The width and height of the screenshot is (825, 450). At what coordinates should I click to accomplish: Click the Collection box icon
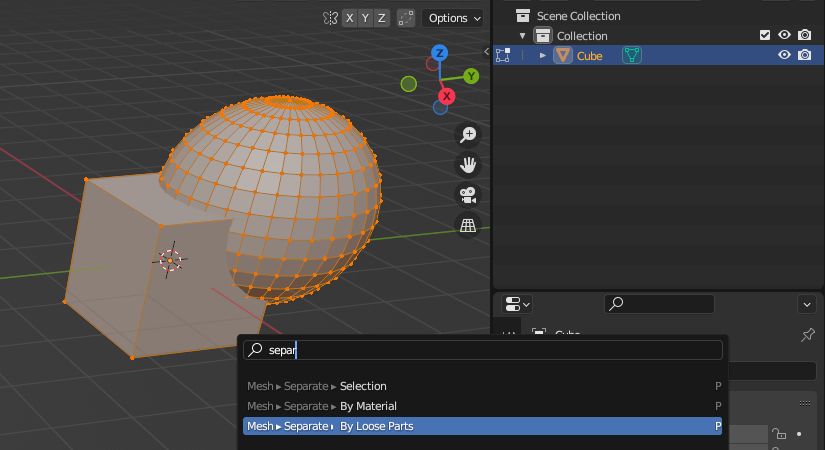(x=542, y=36)
